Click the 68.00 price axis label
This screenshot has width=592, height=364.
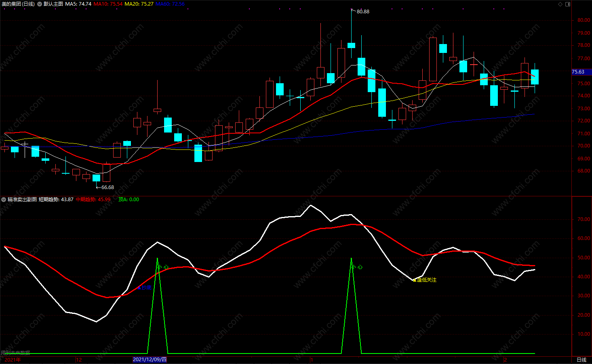pyautogui.click(x=584, y=171)
